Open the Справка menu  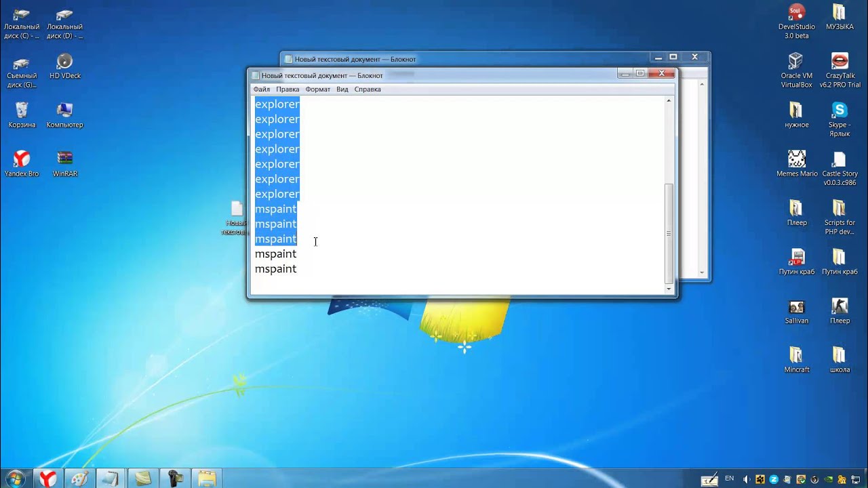(368, 89)
